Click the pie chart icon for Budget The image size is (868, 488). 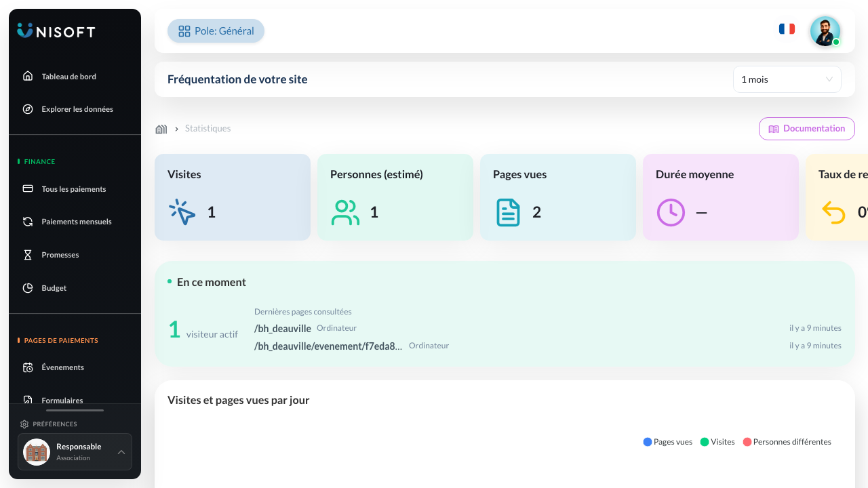click(x=28, y=288)
